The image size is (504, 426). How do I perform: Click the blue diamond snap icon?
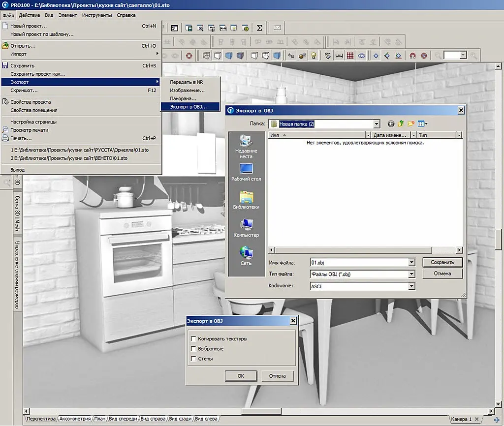click(x=376, y=56)
